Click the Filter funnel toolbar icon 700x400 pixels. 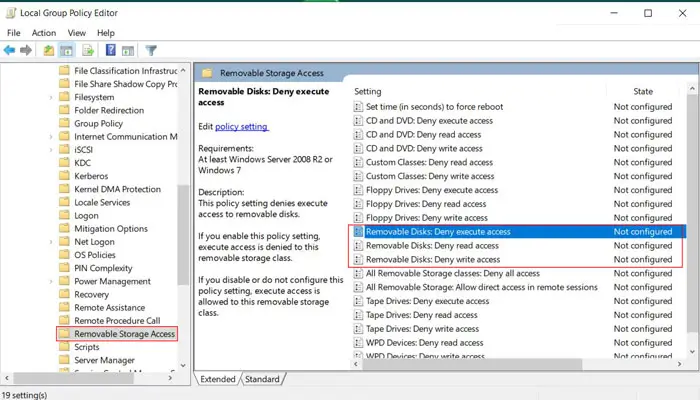tap(152, 50)
